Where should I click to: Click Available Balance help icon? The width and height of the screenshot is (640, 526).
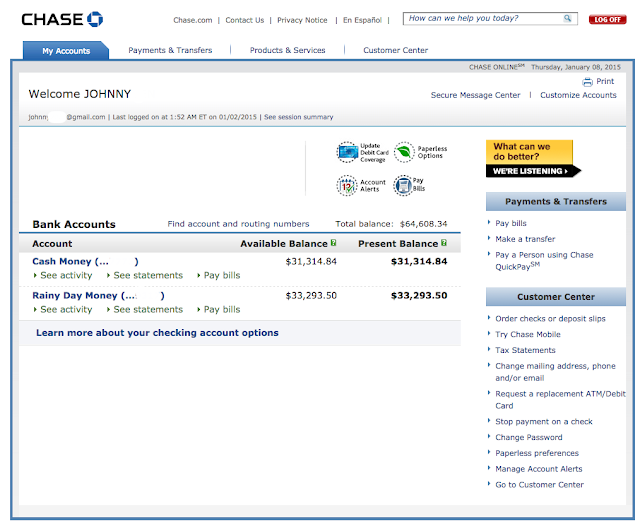point(333,243)
